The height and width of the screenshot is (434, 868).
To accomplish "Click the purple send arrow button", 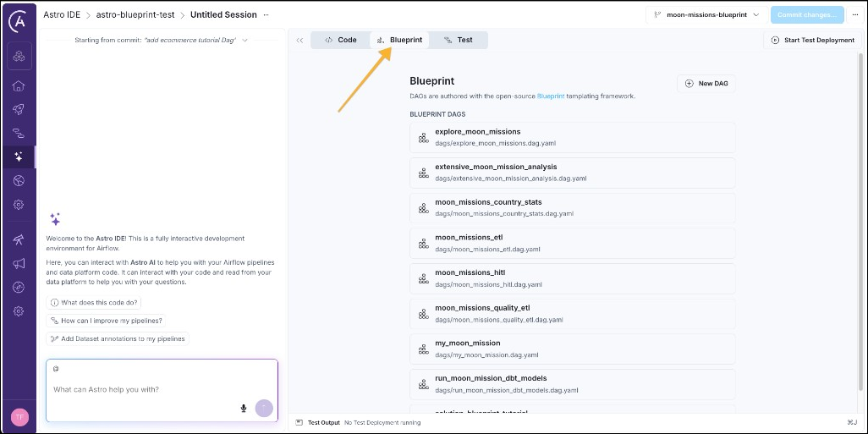I will click(x=264, y=408).
